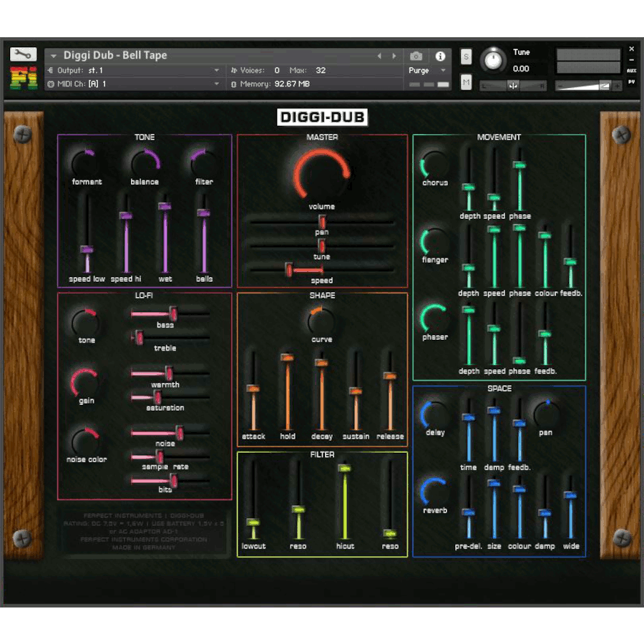Open the Output st. 1 dropdown
The height and width of the screenshot is (644, 644).
tap(217, 71)
